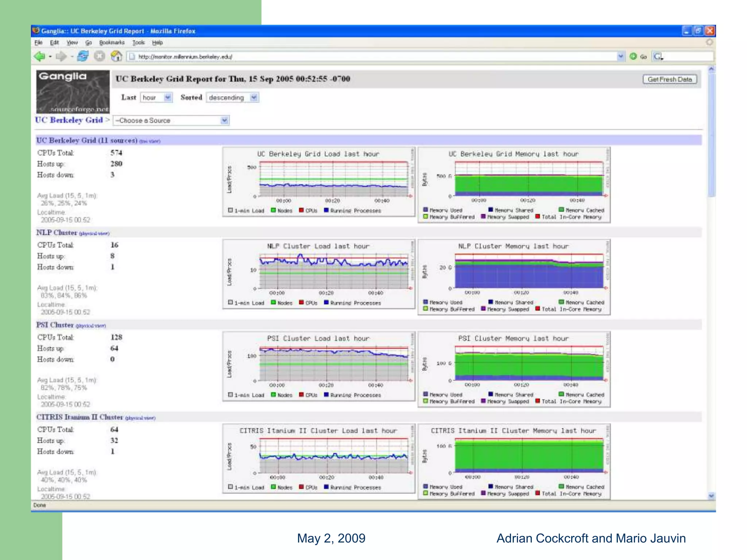Click the Firefox throbber activity icon
This screenshot has width=747, height=560.
pyautogui.click(x=709, y=42)
